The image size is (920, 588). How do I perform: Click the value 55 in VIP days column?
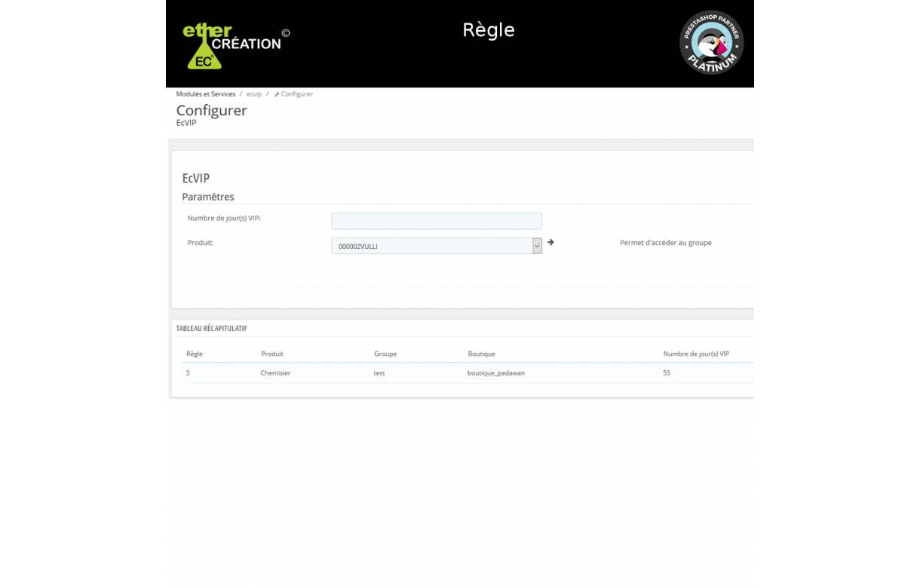[667, 373]
